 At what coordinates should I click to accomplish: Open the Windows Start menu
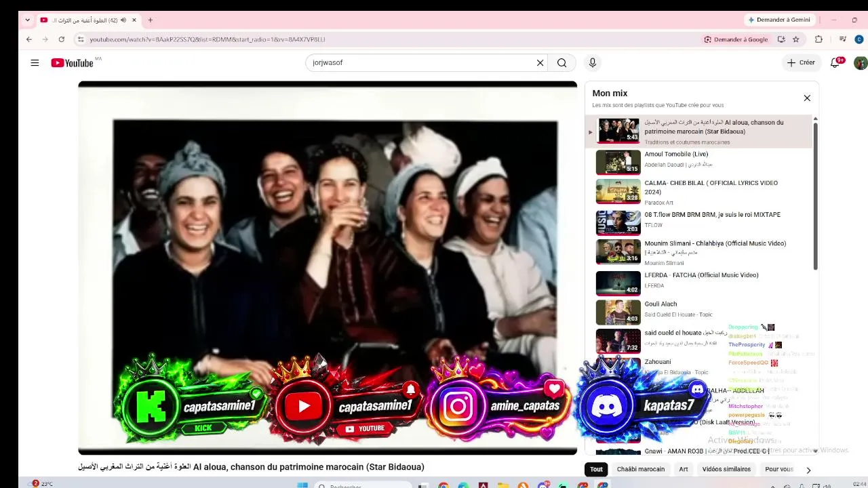pos(302,485)
